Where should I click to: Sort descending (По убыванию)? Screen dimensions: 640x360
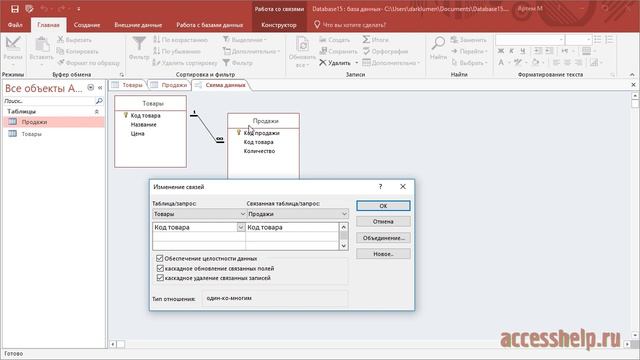(x=176, y=51)
